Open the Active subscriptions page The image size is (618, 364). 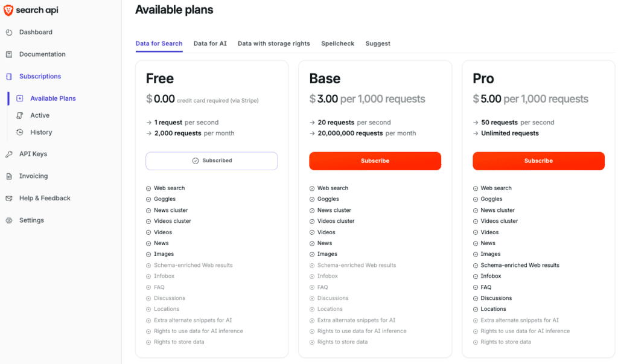[x=40, y=115]
